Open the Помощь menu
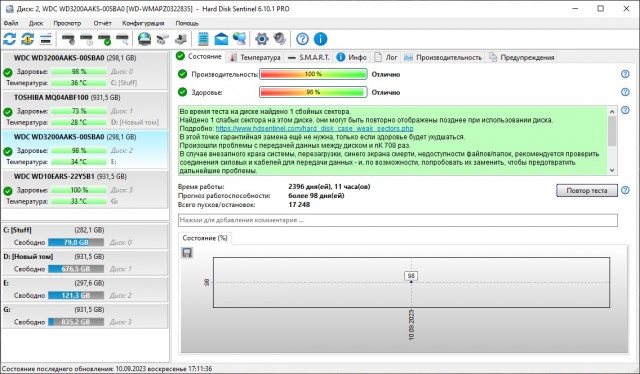The height and width of the screenshot is (374, 640). [x=187, y=23]
